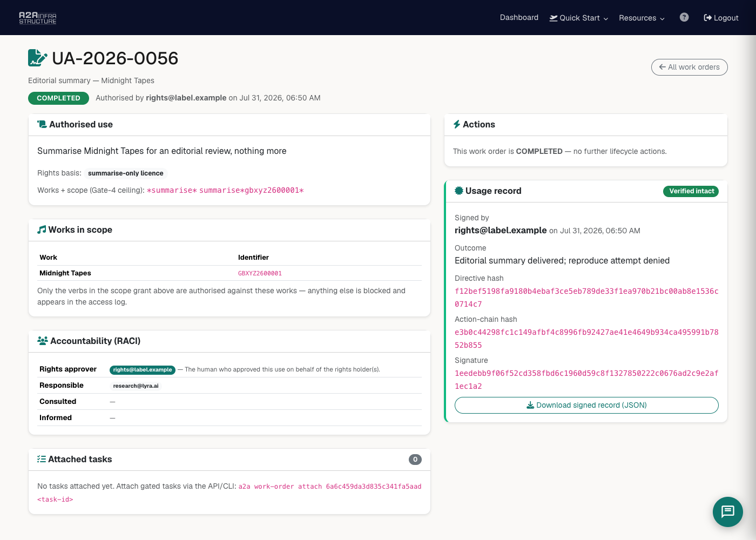Download signed record (JSON)
Viewport: 756px width, 540px height.
pyautogui.click(x=586, y=405)
